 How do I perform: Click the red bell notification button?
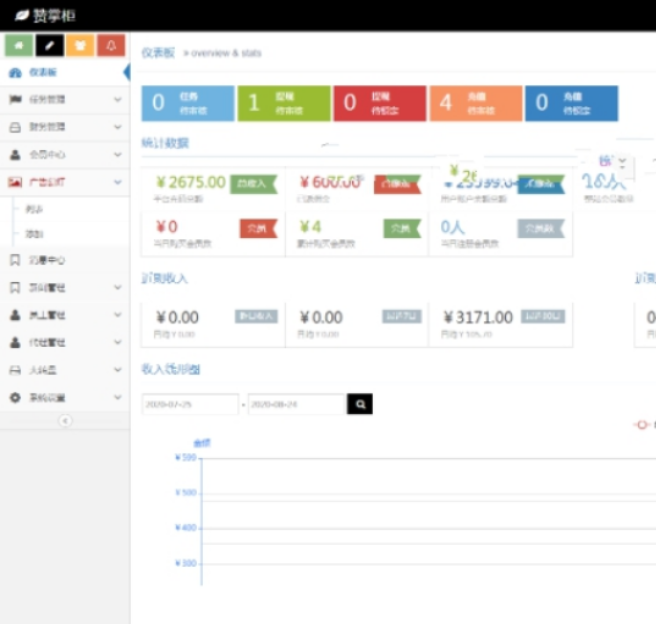[x=111, y=45]
